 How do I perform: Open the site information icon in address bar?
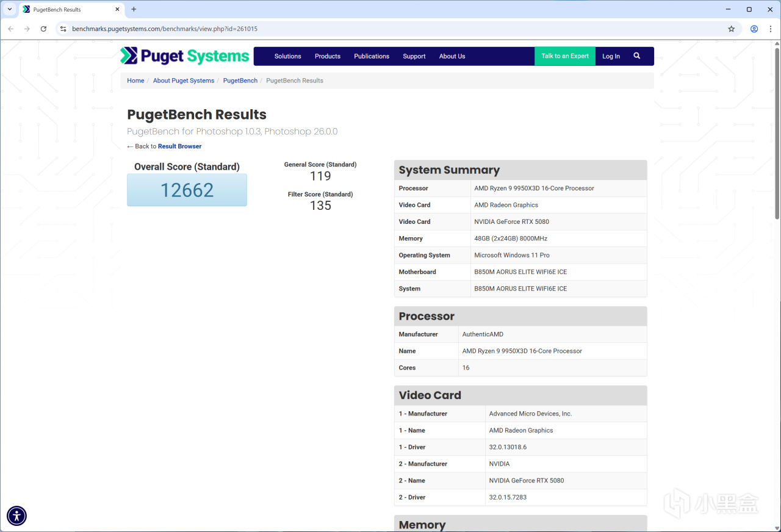click(x=63, y=29)
